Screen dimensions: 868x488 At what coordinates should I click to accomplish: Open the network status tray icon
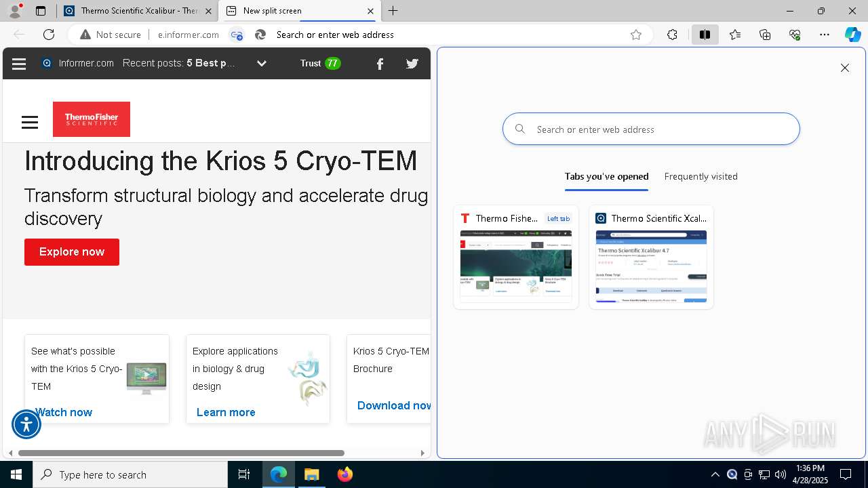point(764,474)
